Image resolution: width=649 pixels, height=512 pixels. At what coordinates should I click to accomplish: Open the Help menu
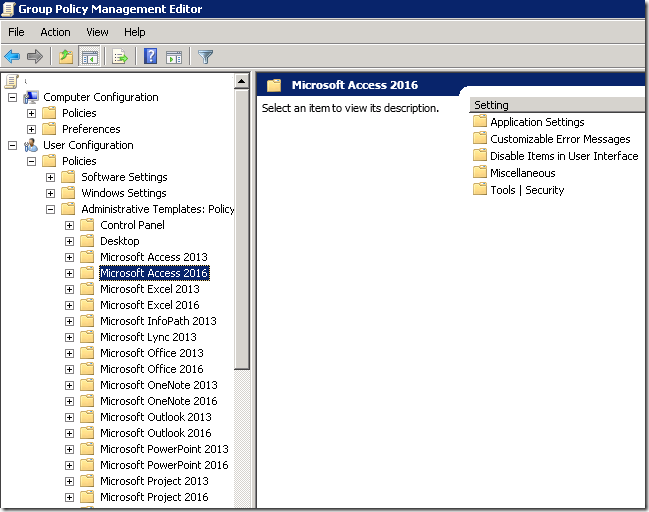tap(135, 32)
